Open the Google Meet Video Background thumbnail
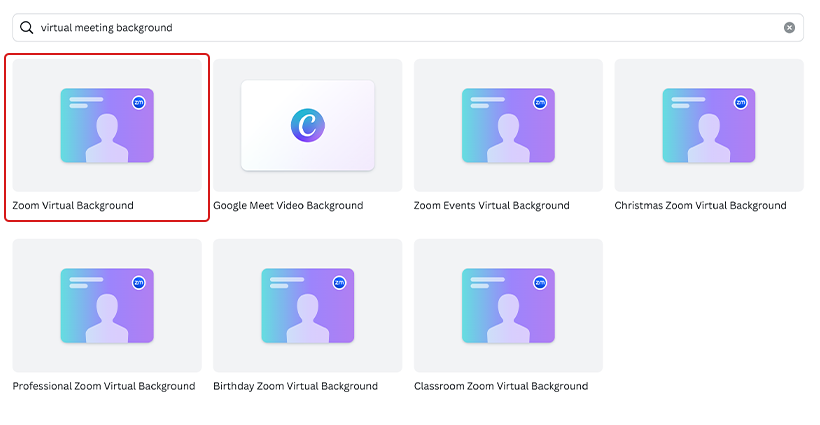This screenshot has width=820, height=425. pos(308,125)
